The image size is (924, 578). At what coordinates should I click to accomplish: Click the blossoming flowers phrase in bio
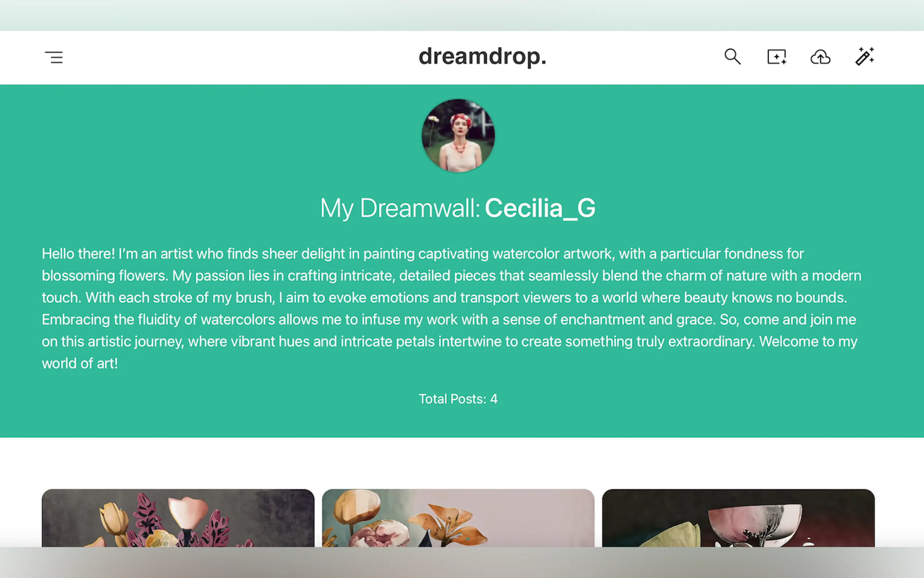105,276
